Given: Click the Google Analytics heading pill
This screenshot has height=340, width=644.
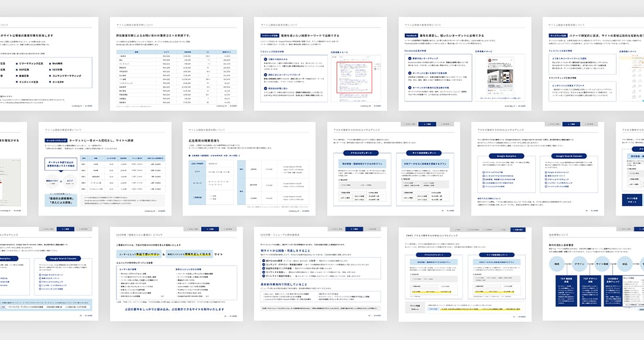Looking at the screenshot, I should tap(507, 157).
